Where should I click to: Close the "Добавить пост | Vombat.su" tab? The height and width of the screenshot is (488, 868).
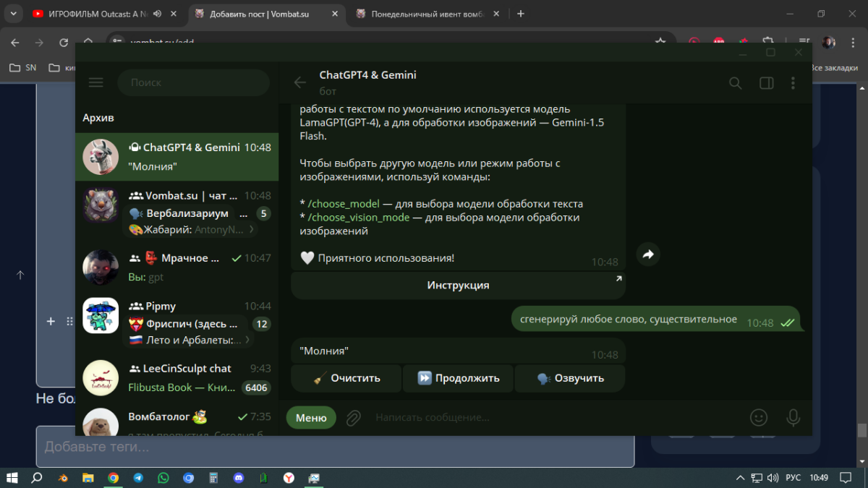pyautogui.click(x=333, y=14)
